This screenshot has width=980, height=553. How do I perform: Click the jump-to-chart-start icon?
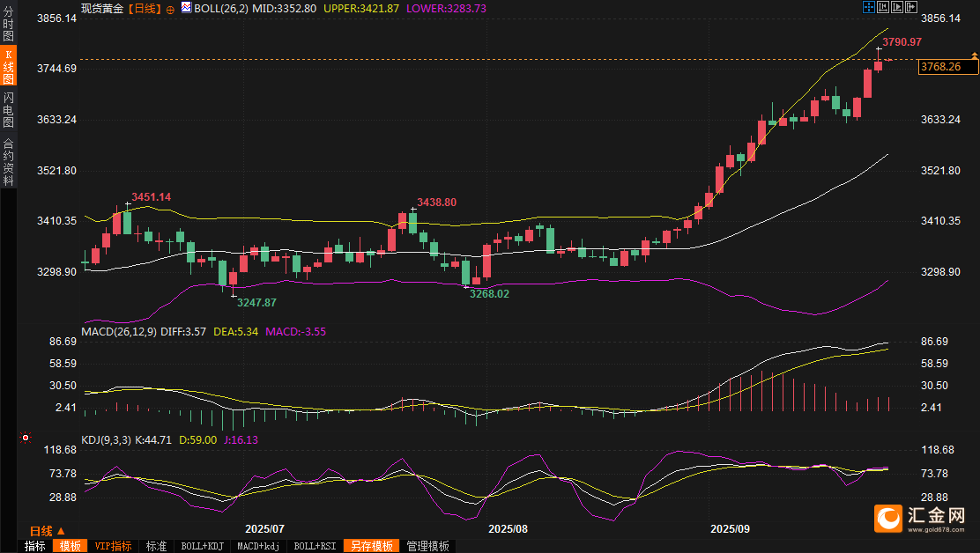click(x=883, y=7)
